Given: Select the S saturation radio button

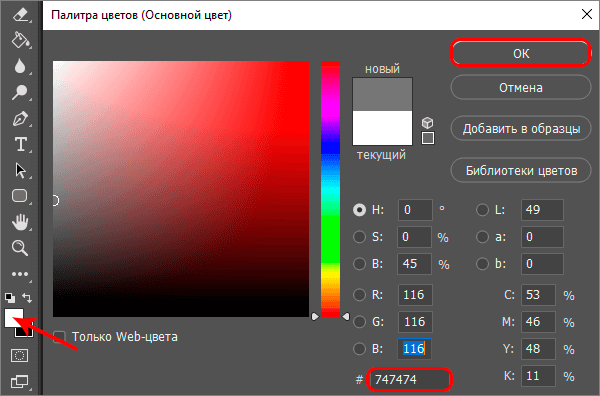Looking at the screenshot, I should pyautogui.click(x=359, y=237).
